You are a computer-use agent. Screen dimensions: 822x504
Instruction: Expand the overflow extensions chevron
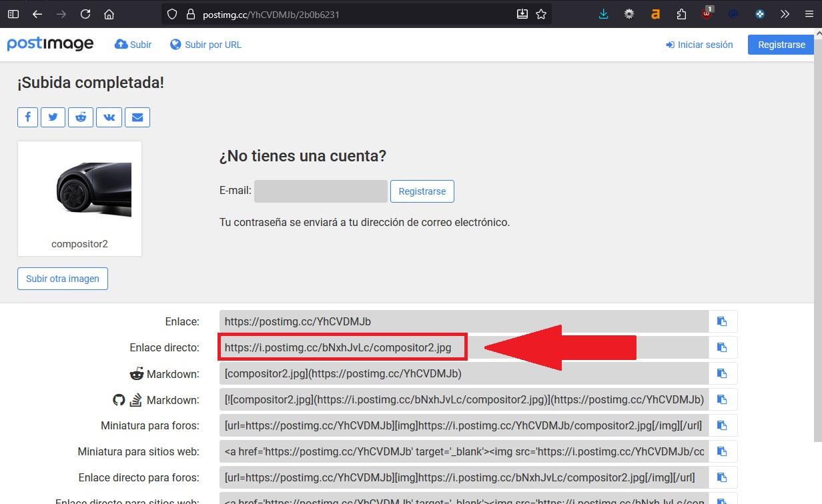click(x=785, y=14)
